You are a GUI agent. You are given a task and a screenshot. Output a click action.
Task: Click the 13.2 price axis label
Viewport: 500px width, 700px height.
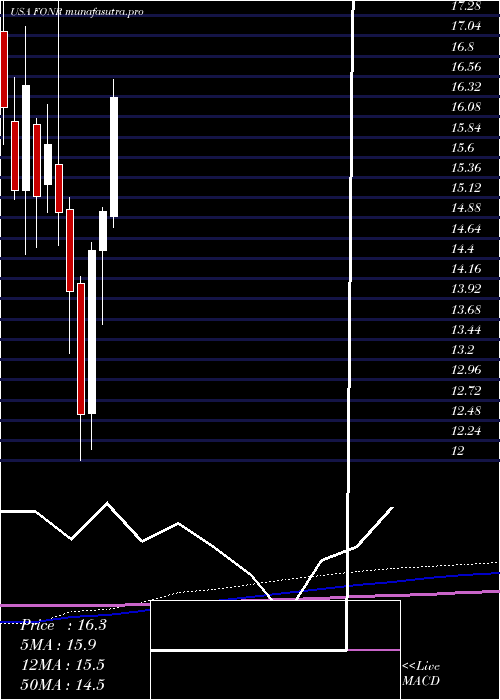[x=463, y=350]
